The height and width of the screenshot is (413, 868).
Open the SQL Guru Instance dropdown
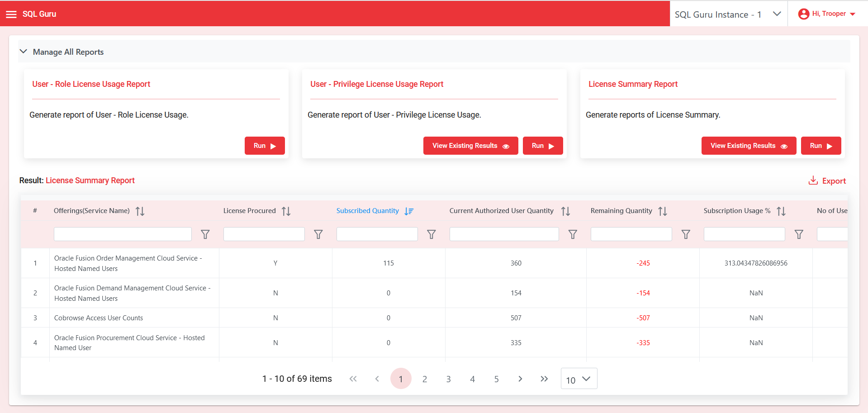[728, 14]
